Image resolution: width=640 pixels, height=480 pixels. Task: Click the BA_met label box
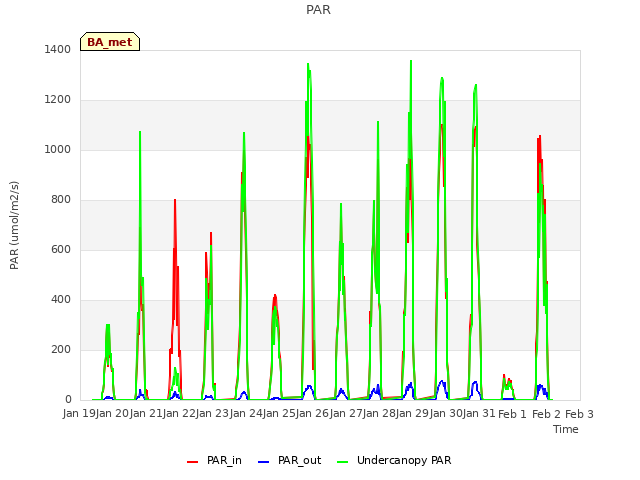pos(110,42)
